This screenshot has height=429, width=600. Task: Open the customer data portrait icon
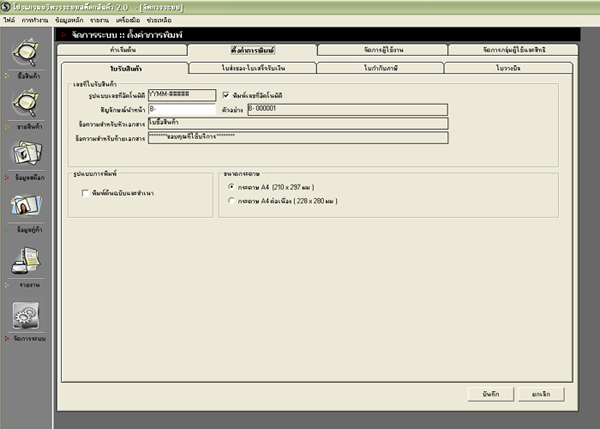(x=24, y=207)
